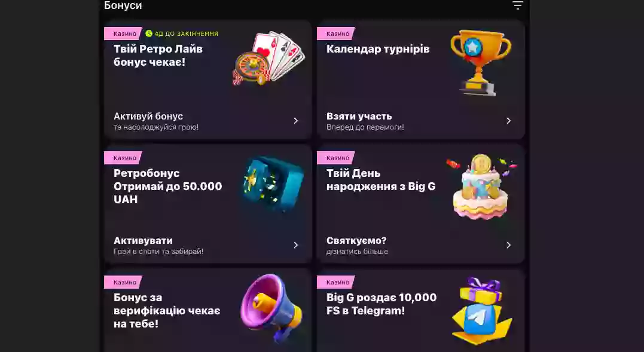Select Казино tag on Календар турнірів card
Viewport: 644px width, 352px height.
tap(337, 33)
